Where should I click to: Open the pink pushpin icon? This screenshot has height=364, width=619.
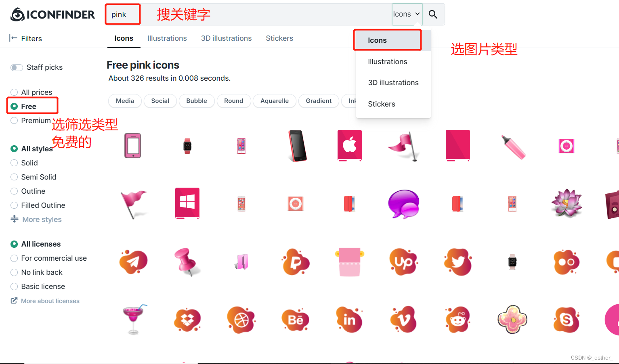click(x=187, y=262)
